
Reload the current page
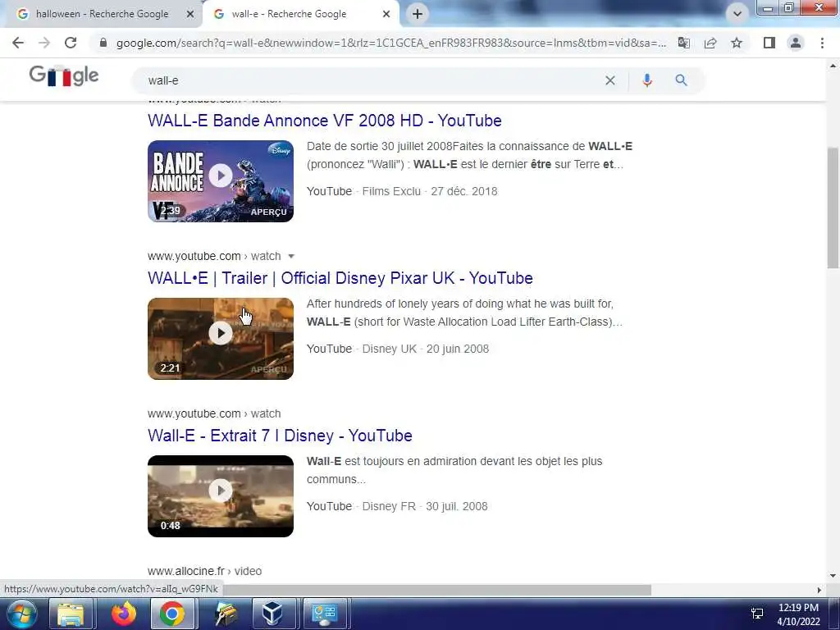coord(71,43)
